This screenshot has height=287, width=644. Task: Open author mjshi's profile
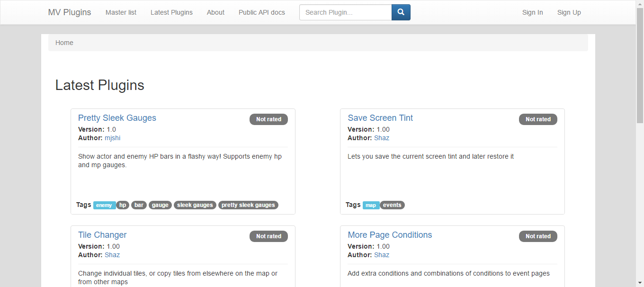pos(113,138)
